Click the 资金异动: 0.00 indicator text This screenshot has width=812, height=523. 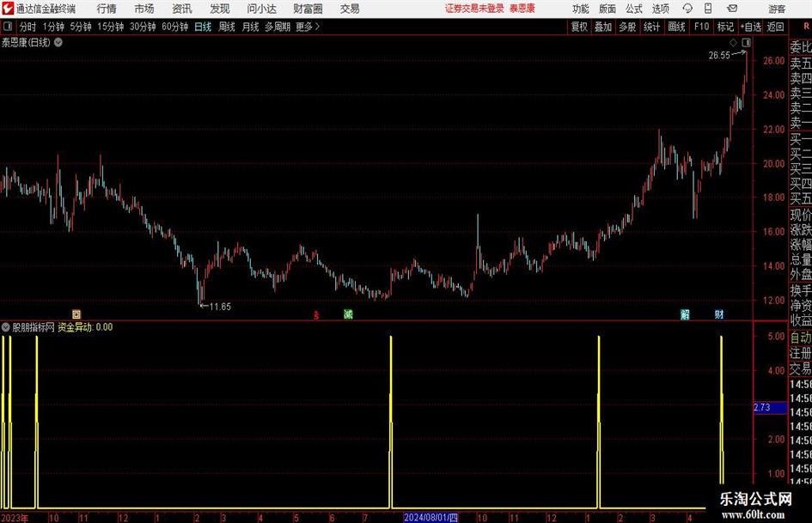tap(85, 327)
